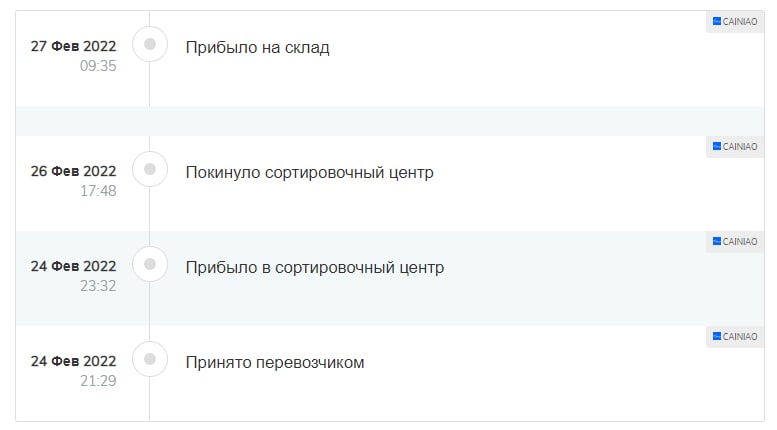The width and height of the screenshot is (777, 430).
Task: Click the '24 Фев 2022' date above 21:29
Action: (x=73, y=361)
